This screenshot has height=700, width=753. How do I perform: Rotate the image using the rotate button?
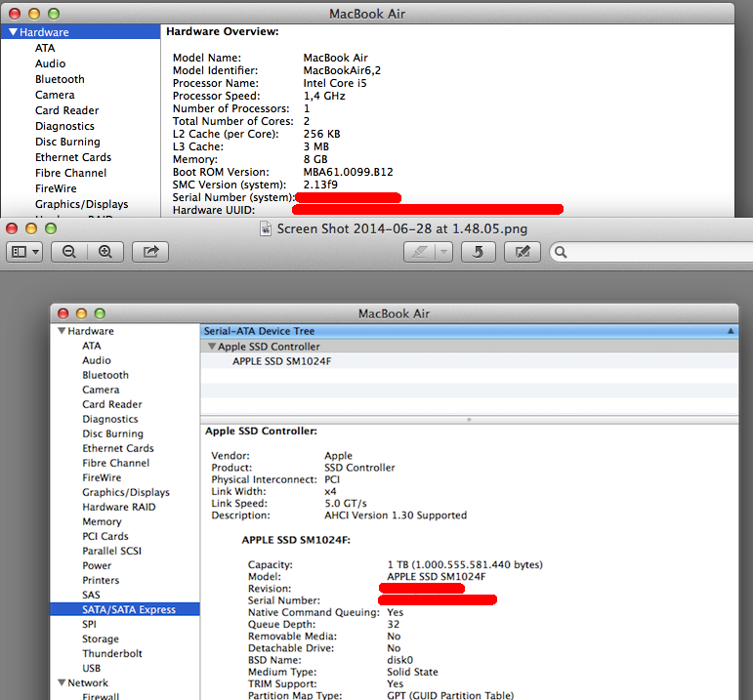(x=478, y=252)
